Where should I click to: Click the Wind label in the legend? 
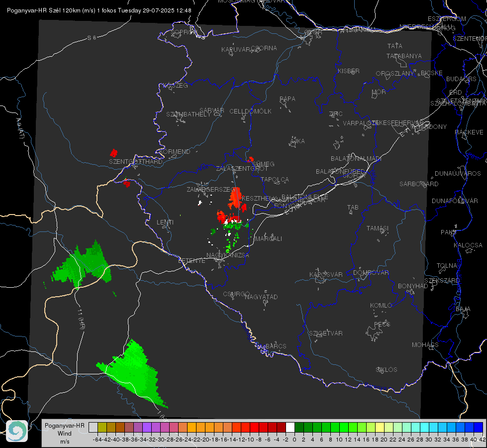tap(65, 434)
